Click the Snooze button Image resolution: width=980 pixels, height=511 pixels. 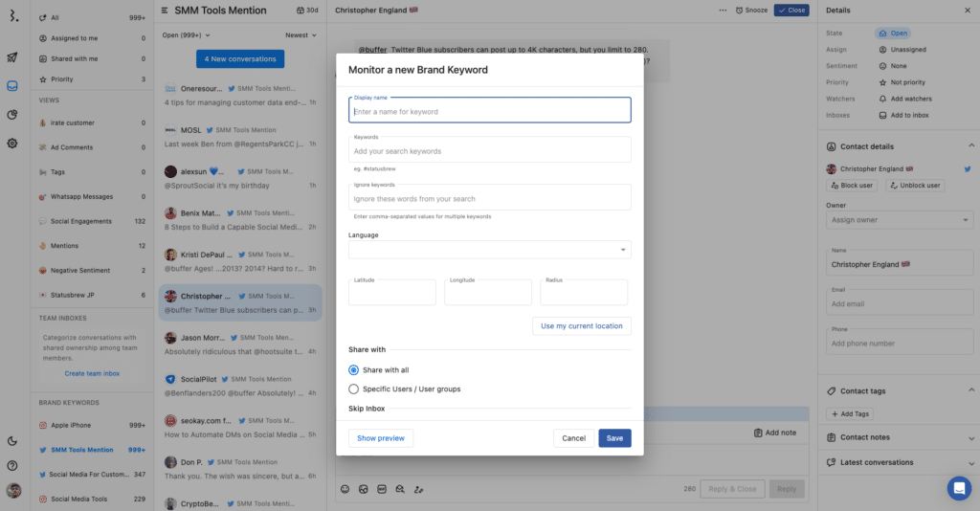[751, 10]
